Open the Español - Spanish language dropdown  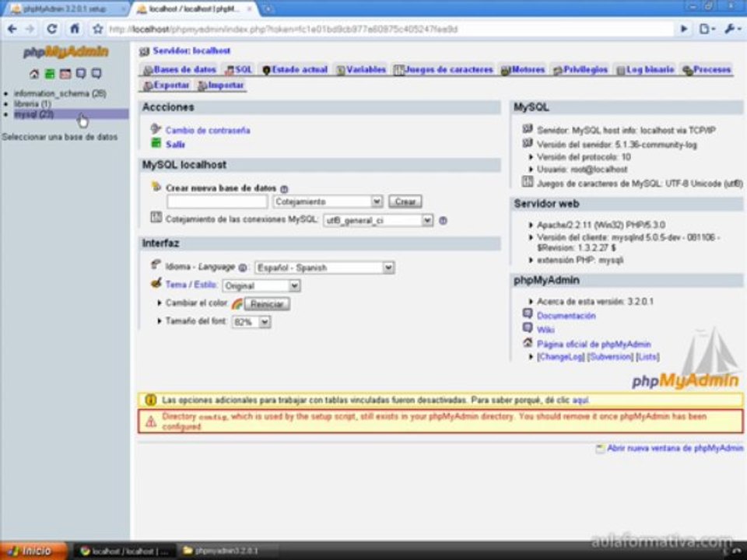[324, 268]
